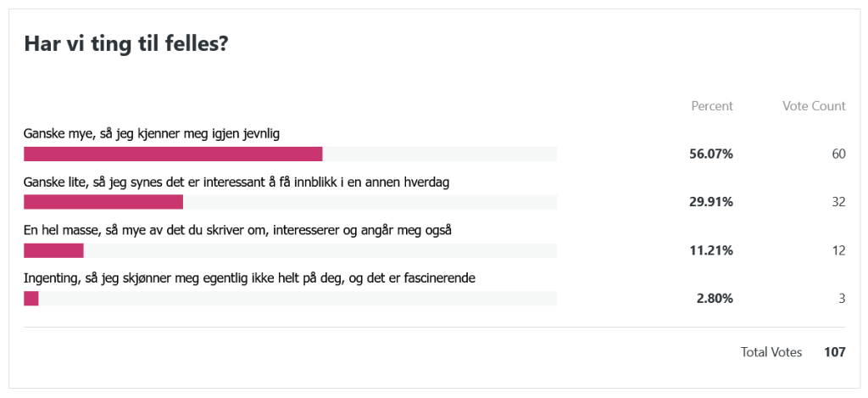Click the 56.07% percentage value
This screenshot has height=398, width=868.
click(711, 154)
